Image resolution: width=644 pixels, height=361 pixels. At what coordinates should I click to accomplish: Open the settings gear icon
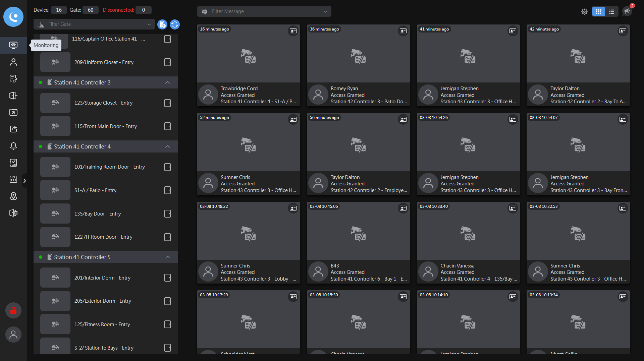click(x=584, y=12)
